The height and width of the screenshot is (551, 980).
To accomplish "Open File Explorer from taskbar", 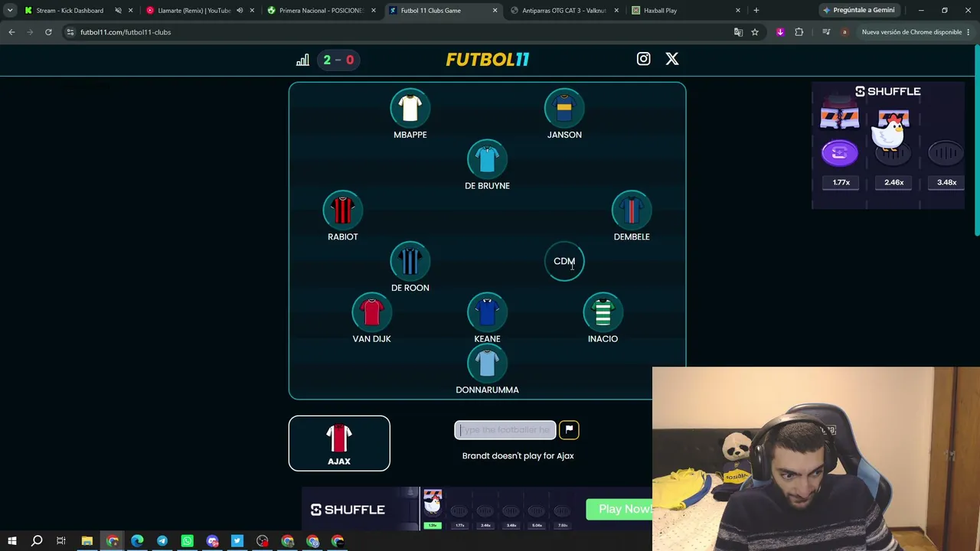I will tap(87, 541).
